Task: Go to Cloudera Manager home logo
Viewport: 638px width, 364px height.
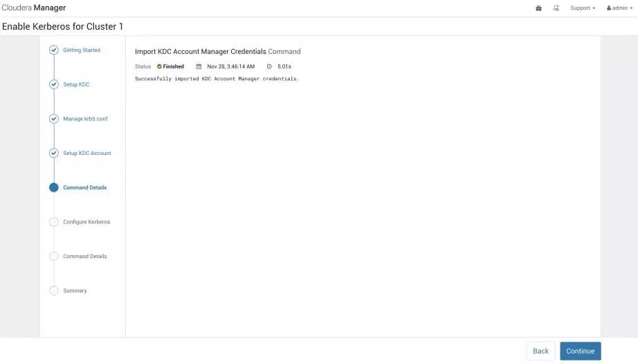Action: pos(33,8)
